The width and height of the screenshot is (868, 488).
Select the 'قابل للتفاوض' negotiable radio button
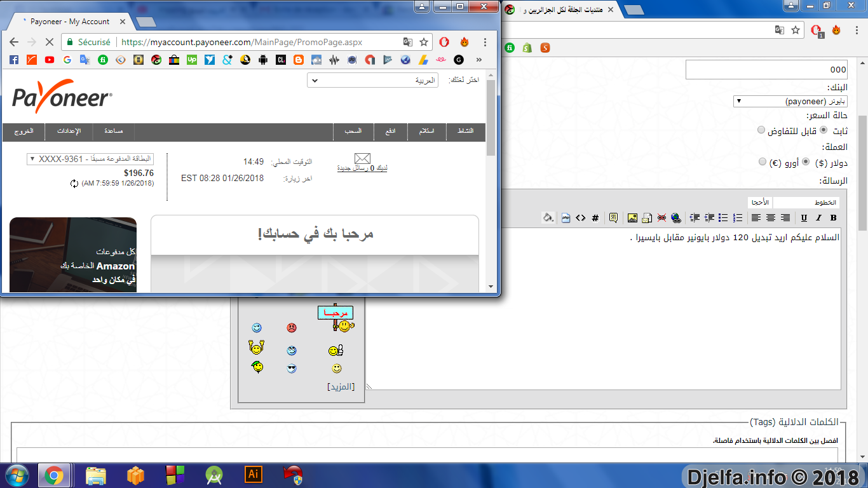tap(761, 130)
